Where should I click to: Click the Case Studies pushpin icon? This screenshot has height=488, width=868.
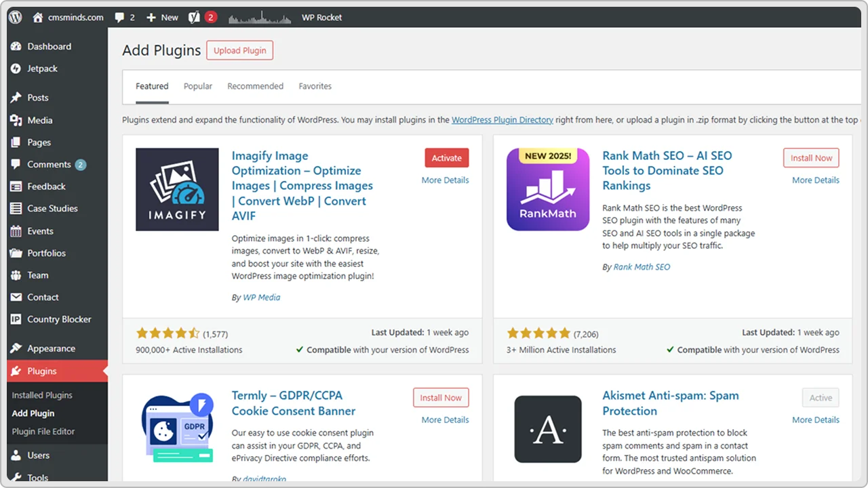(16, 209)
